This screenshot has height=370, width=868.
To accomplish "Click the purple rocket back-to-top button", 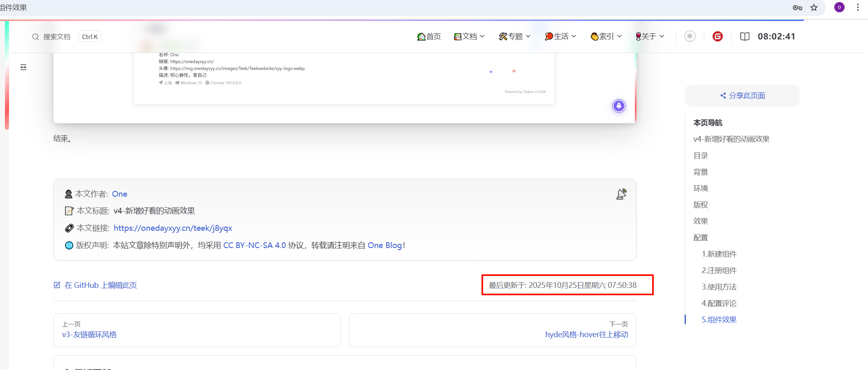I will click(x=619, y=106).
